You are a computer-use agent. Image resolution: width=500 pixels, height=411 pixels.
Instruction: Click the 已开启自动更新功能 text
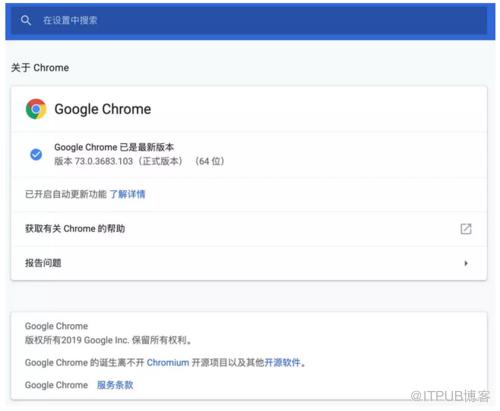point(66,194)
